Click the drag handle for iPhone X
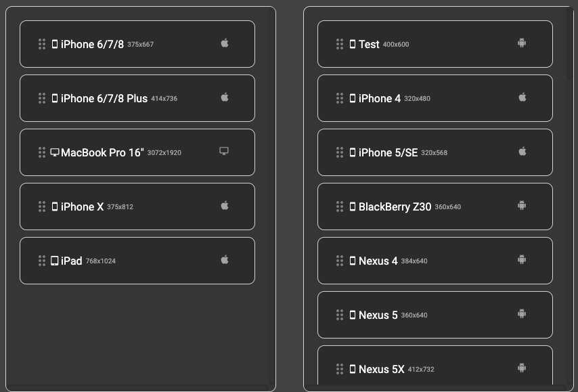This screenshot has height=392, width=578. click(42, 206)
